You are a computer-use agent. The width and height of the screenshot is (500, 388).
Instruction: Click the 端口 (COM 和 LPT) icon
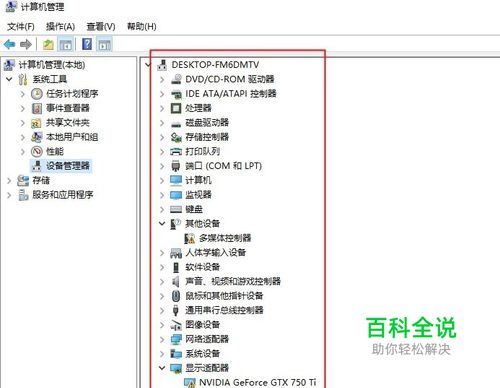coord(176,166)
